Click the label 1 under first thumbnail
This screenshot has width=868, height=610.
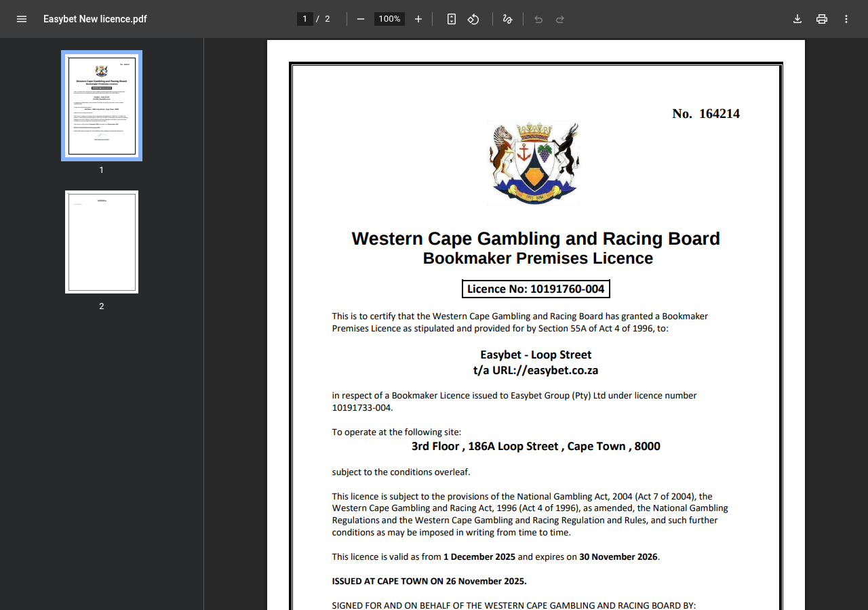click(x=102, y=170)
